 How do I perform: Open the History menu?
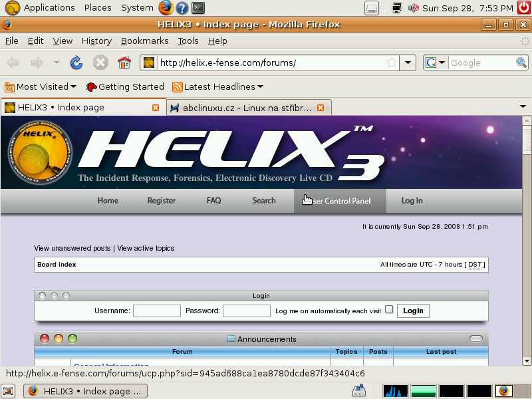[96, 41]
